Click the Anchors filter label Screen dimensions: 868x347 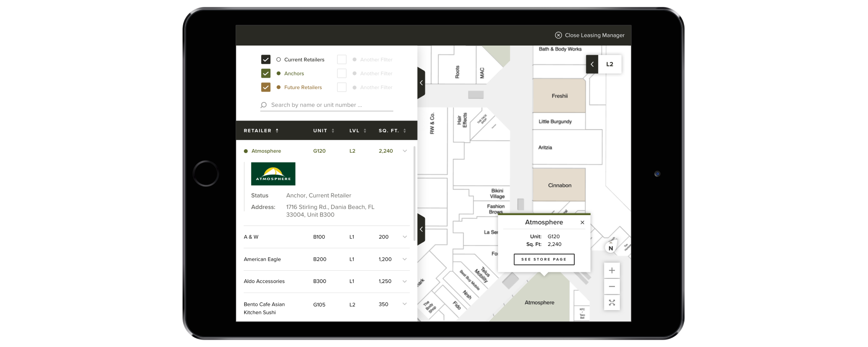294,74
